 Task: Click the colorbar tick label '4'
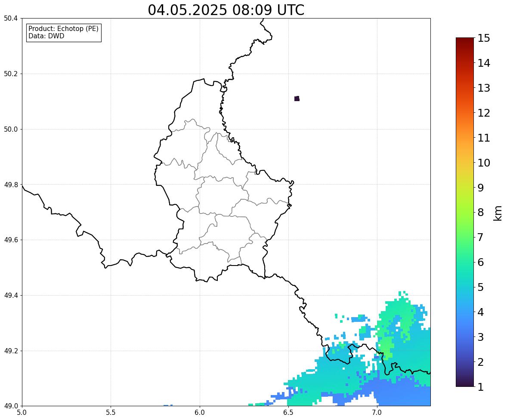[x=480, y=312]
